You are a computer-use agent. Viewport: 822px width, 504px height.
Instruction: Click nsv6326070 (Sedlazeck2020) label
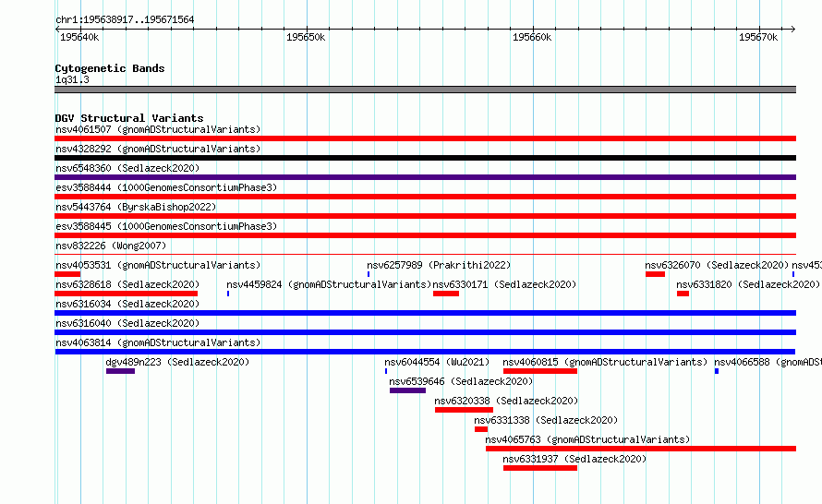tap(717, 265)
